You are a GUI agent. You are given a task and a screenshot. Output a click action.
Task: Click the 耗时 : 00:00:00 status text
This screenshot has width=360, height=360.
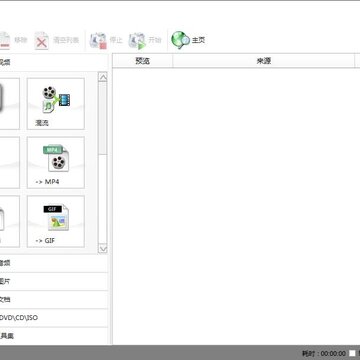pos(324,353)
